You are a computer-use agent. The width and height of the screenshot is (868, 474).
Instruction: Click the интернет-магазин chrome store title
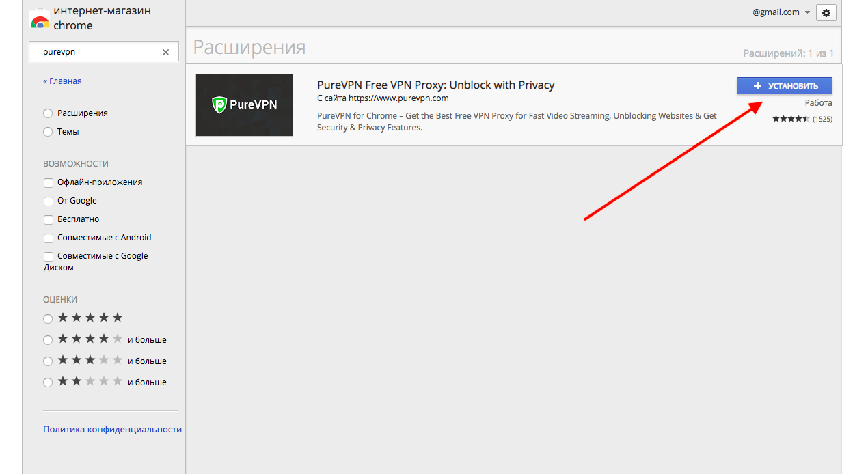point(103,18)
